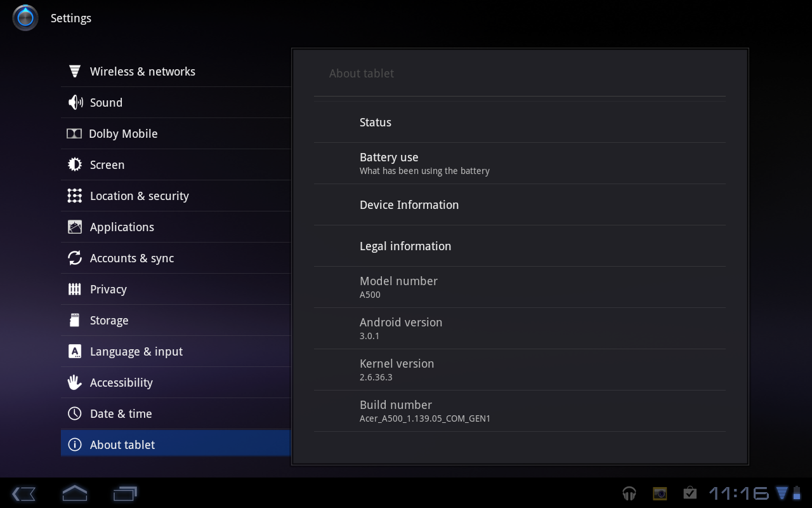The image size is (812, 508).
Task: Open Location & security settings
Action: (140, 196)
